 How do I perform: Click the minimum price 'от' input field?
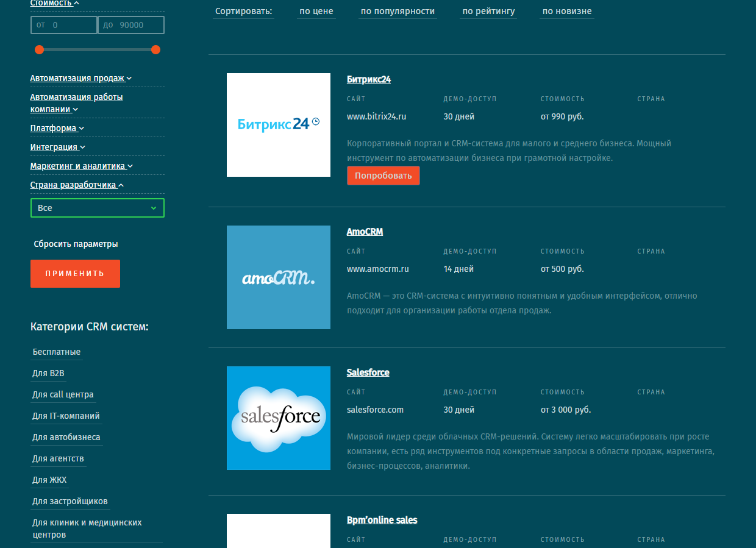point(64,25)
